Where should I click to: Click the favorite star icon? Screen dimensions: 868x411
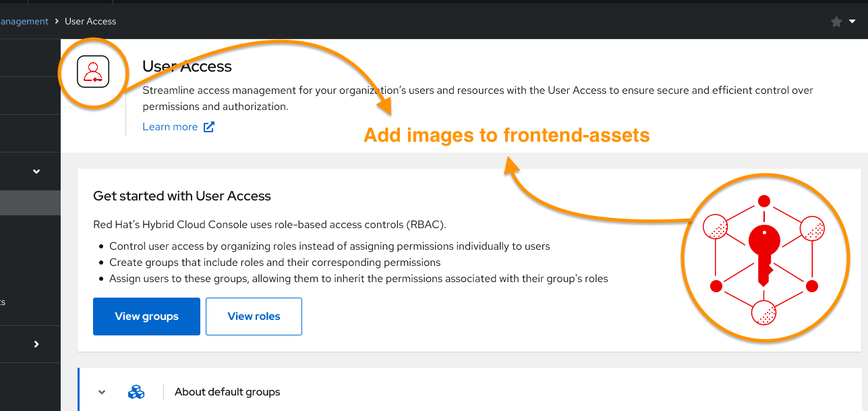836,22
